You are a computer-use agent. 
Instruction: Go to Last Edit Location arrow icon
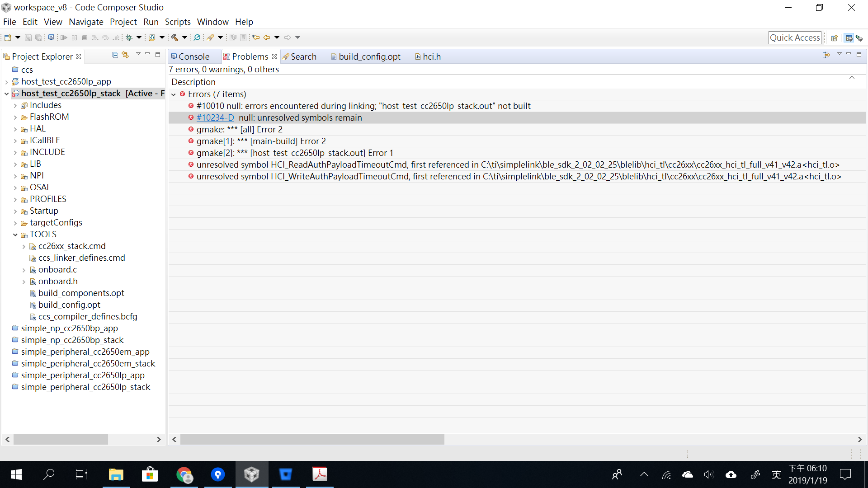click(x=256, y=38)
